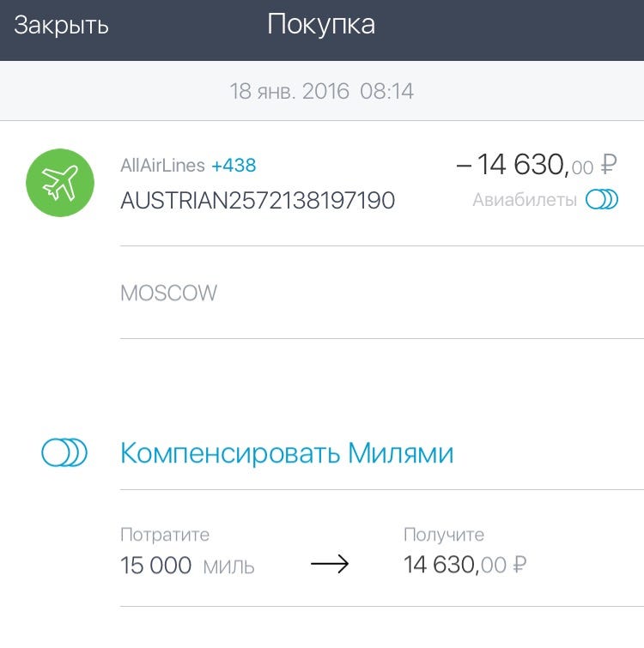Click the date 18 янв. 2016 08:14

[322, 91]
